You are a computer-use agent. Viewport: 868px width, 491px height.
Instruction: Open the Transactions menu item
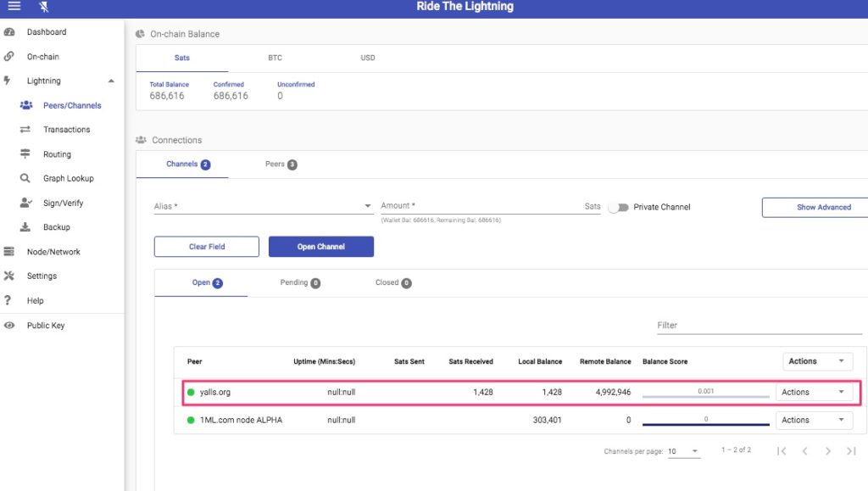pyautogui.click(x=66, y=130)
